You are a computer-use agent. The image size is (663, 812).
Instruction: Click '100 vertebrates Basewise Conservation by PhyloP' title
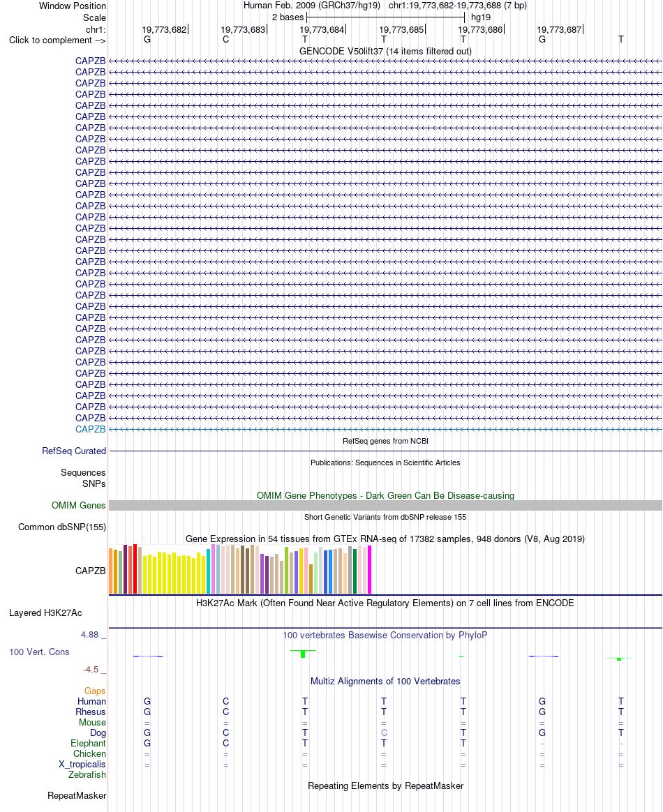[x=385, y=636]
